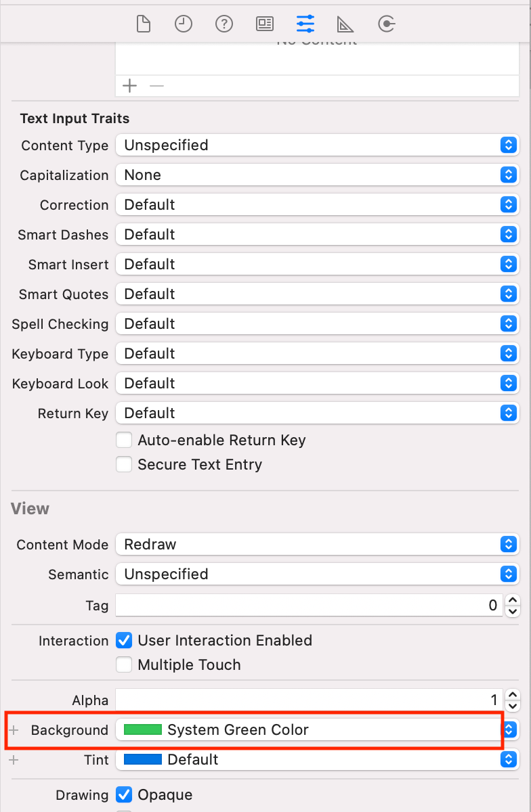The width and height of the screenshot is (531, 812).
Task: Open the File inspector
Action: (143, 24)
